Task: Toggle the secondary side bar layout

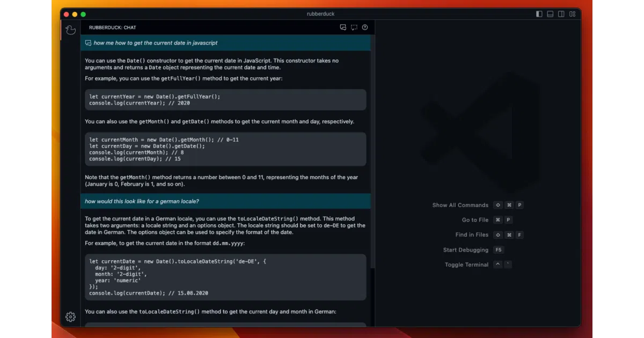Action: [x=561, y=14]
